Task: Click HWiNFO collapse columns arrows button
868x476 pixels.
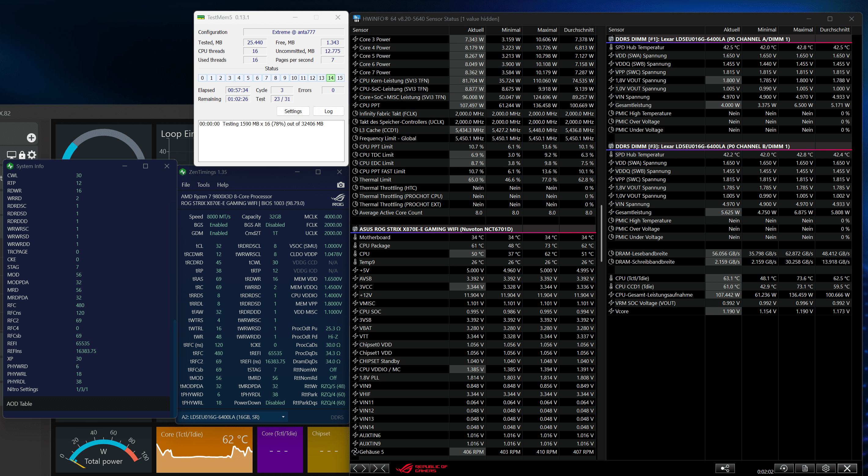Action: [379, 468]
